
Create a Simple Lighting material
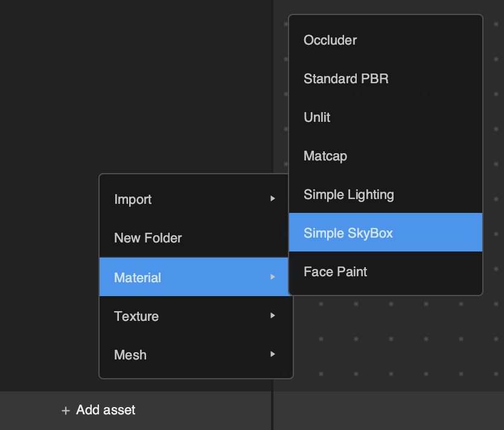point(348,194)
